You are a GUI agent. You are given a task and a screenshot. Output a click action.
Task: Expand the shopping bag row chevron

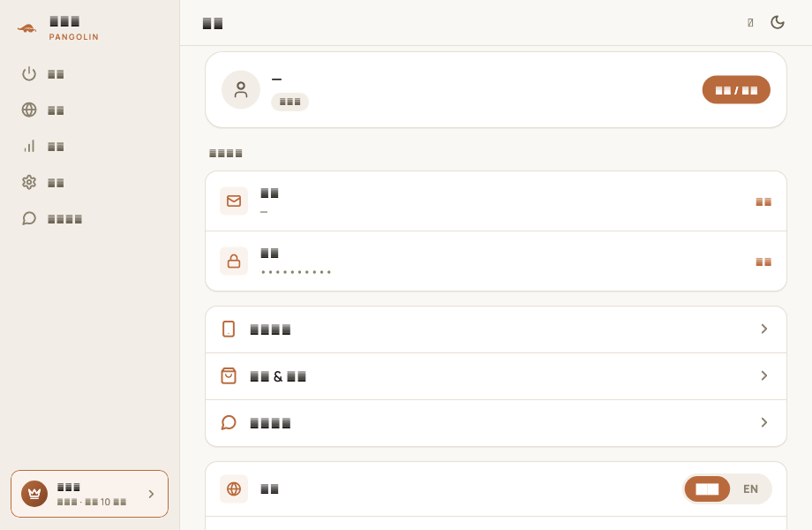click(763, 375)
